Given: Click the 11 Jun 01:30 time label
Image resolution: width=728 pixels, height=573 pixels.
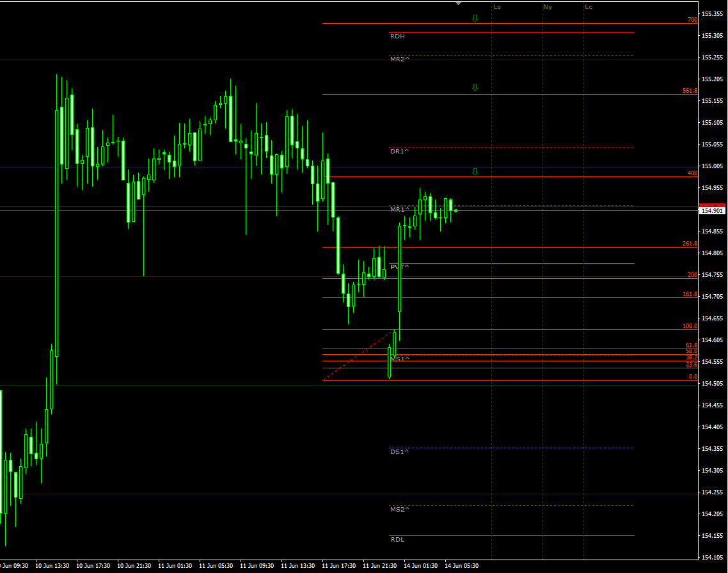Looking at the screenshot, I should click(175, 566).
